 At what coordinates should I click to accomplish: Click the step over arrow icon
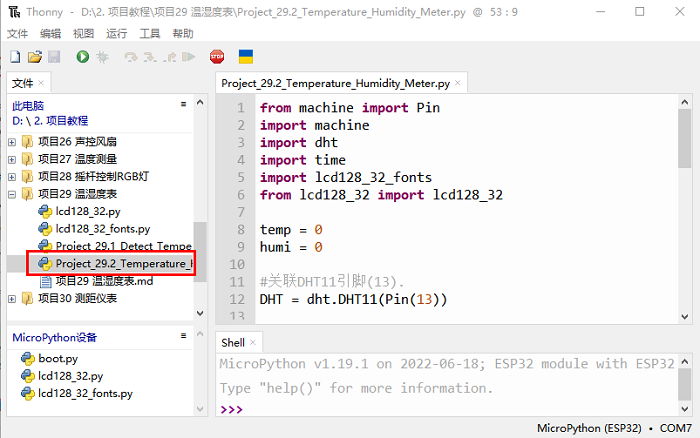(131, 57)
